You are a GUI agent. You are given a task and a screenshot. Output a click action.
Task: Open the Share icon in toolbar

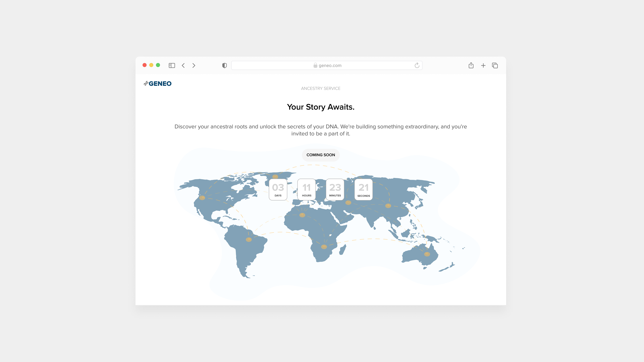click(x=471, y=65)
